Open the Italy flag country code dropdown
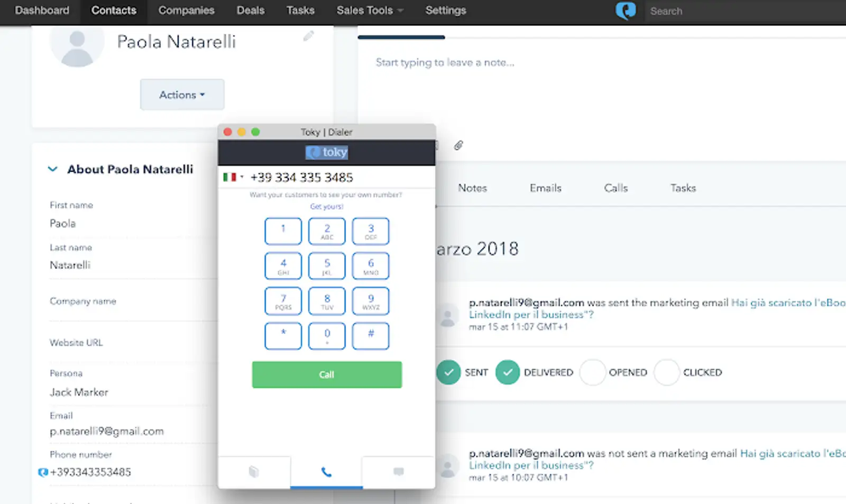846x504 pixels. click(233, 177)
